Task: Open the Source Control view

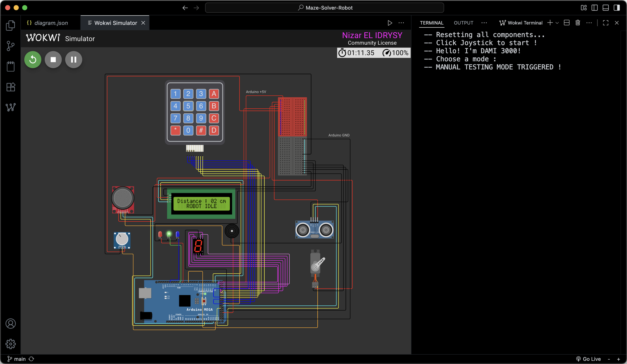Action: tap(10, 46)
